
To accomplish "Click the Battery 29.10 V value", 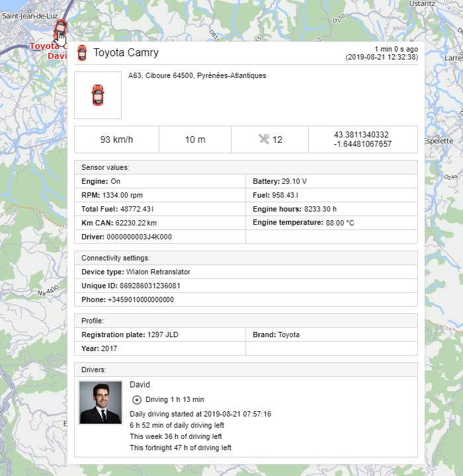I will pyautogui.click(x=294, y=181).
